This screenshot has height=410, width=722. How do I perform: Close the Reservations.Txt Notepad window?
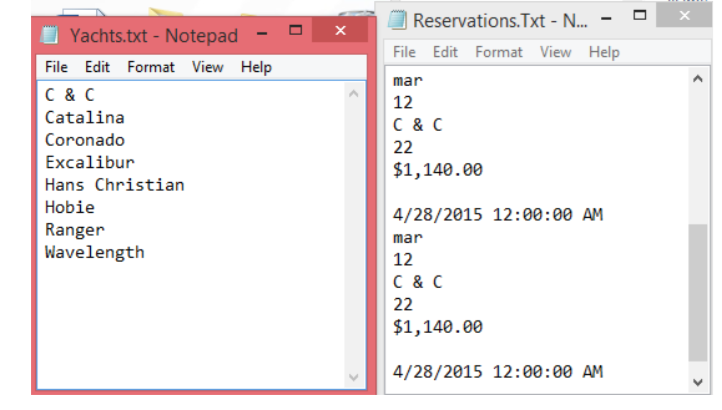point(685,16)
